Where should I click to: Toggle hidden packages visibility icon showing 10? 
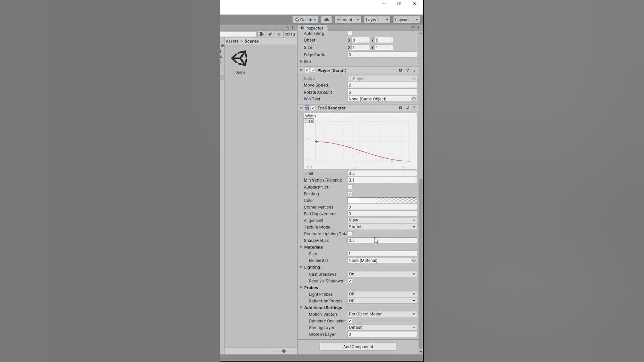coord(290,34)
